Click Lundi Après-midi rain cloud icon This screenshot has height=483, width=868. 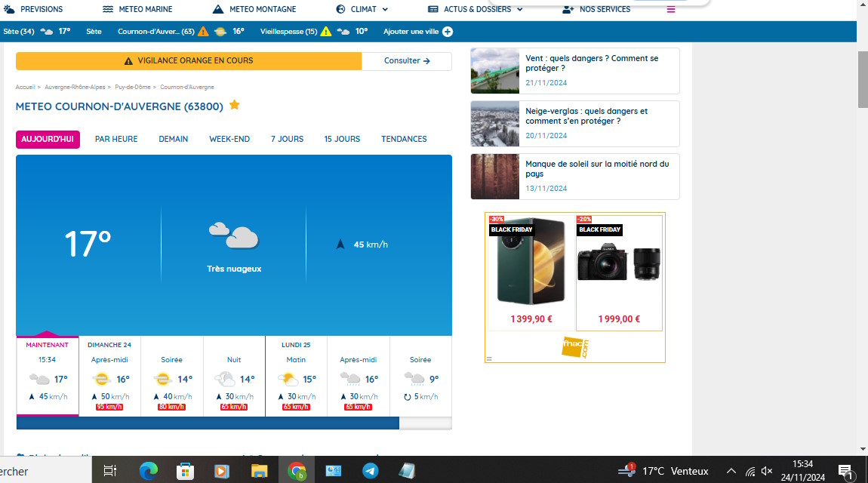350,380
